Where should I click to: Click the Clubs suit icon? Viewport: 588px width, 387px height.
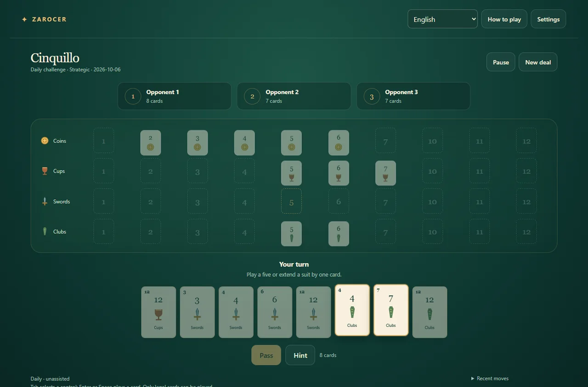point(45,231)
